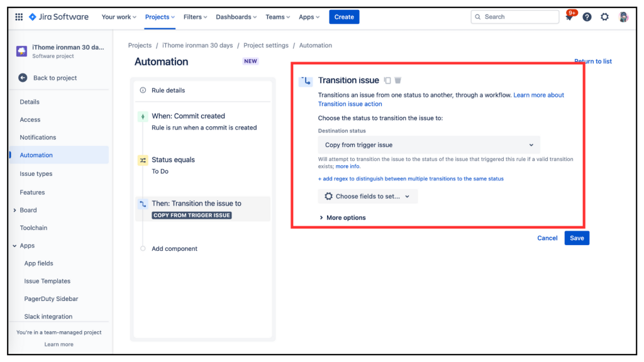Click the Commit created trigger icon
Screen dimensions: 644x362
pos(143,116)
